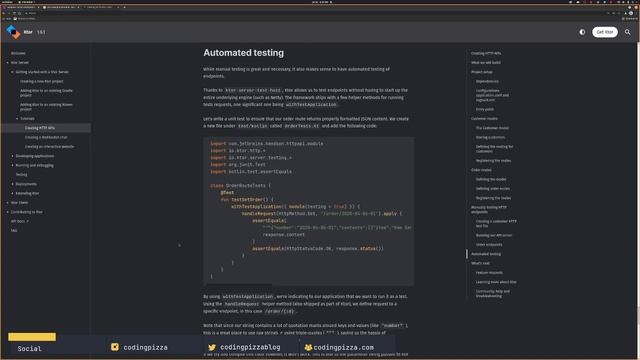Jump to What's next in contents
The width and height of the screenshot is (640, 360).
coord(480,263)
